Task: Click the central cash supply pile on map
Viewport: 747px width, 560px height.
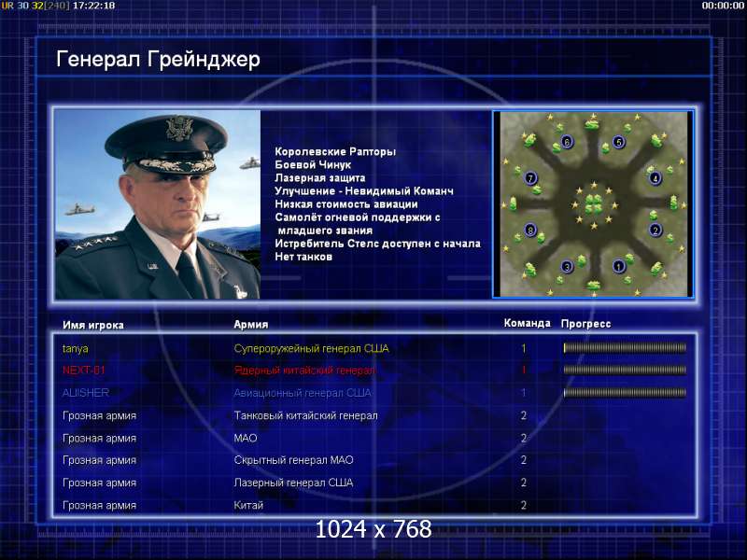Action: pyautogui.click(x=593, y=203)
